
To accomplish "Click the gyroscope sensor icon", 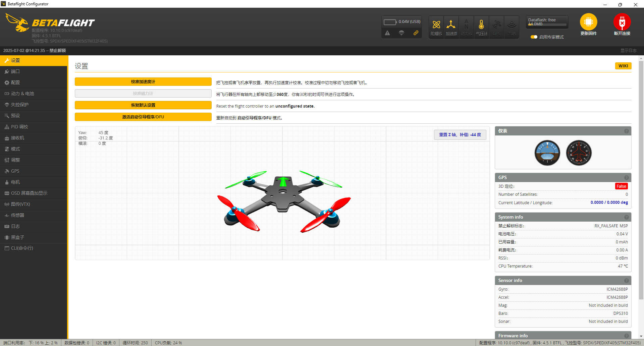I will [x=436, y=25].
